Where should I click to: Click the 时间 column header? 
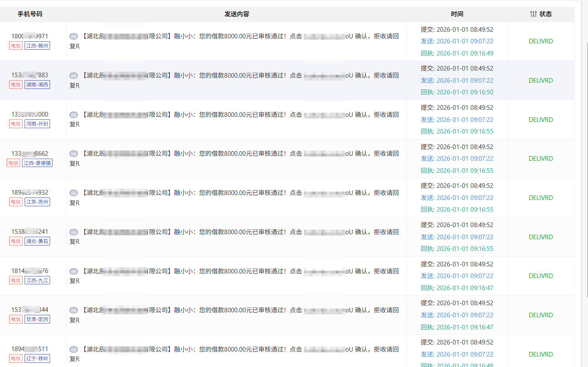[x=457, y=14]
